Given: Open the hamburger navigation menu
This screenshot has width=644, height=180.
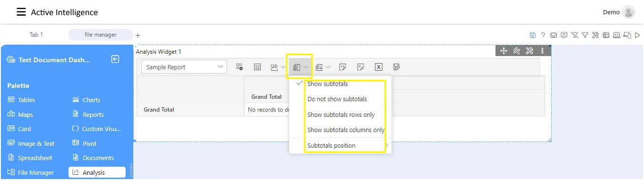Looking at the screenshot, I should pos(21,12).
